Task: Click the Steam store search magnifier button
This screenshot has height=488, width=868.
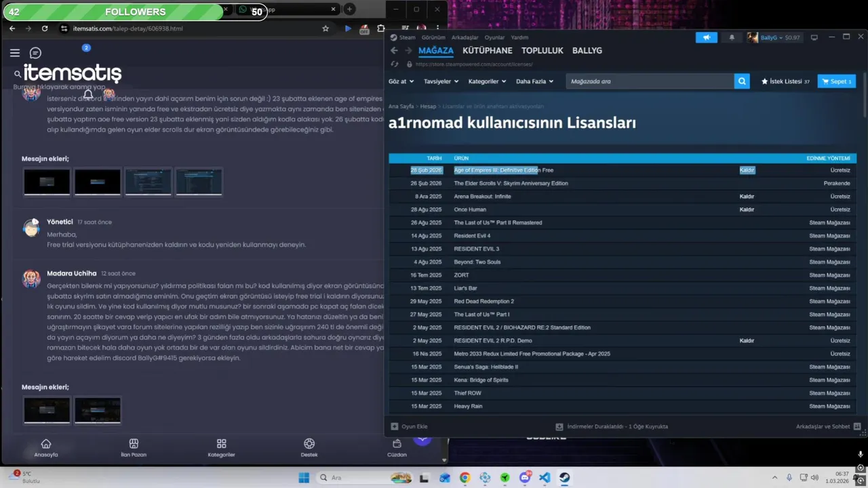Action: tap(742, 81)
